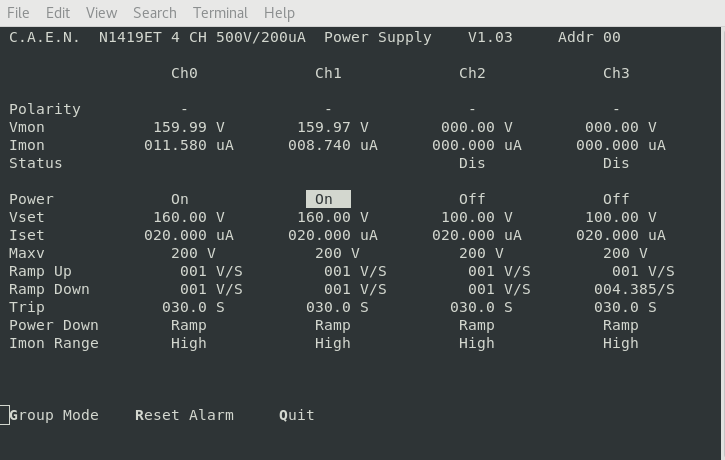Viewport: 725px width, 460px height.
Task: Click Ch1 Vmon reading 159.97 V
Action: coord(332,127)
